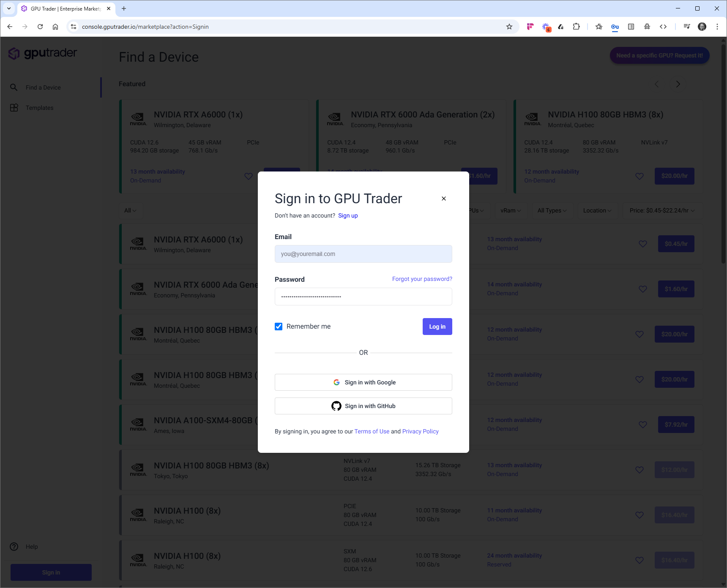Image resolution: width=727 pixels, height=588 pixels.
Task: Open the media controls icon
Action: tap(687, 27)
